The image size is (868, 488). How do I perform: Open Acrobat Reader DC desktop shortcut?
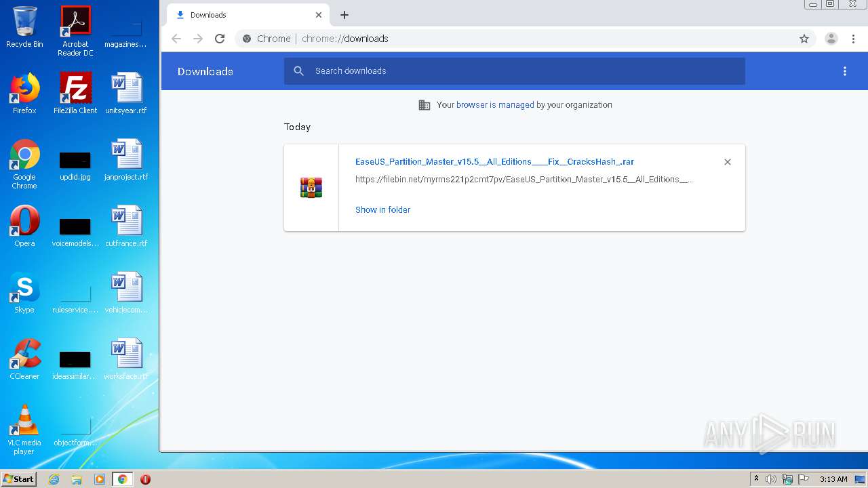tap(75, 31)
